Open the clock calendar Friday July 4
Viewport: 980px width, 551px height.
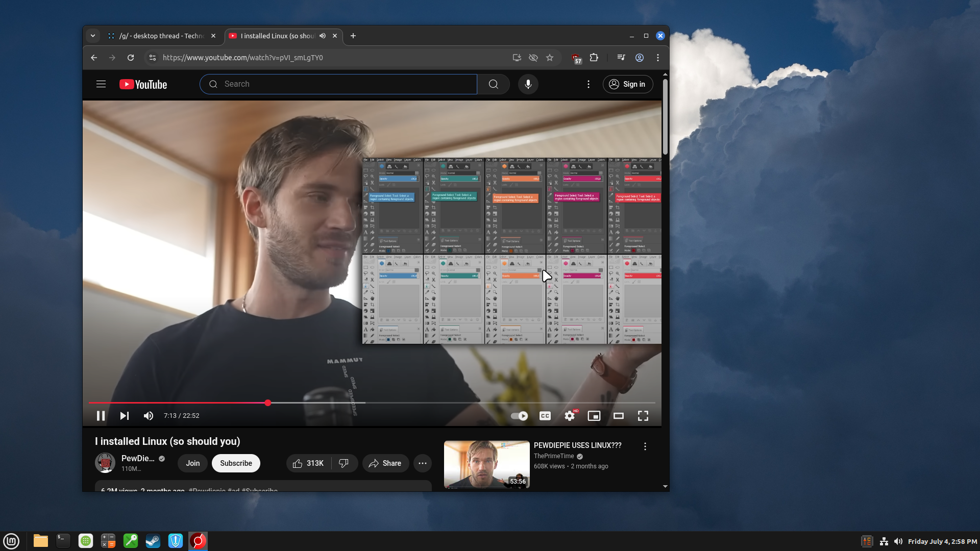click(942, 541)
